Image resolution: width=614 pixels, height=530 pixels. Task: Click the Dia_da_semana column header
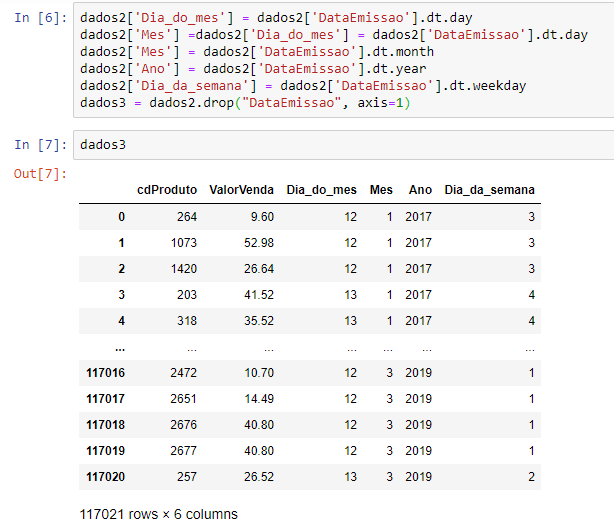pyautogui.click(x=489, y=190)
